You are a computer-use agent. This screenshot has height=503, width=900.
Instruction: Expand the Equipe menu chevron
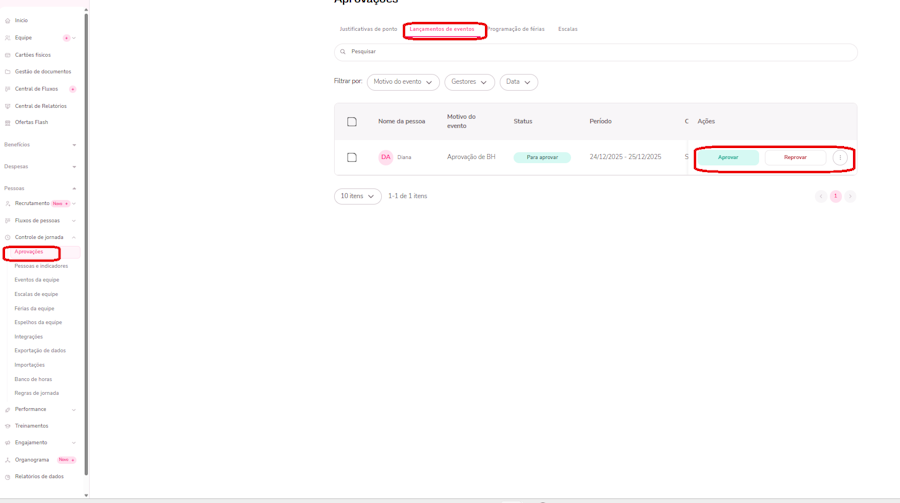74,38
